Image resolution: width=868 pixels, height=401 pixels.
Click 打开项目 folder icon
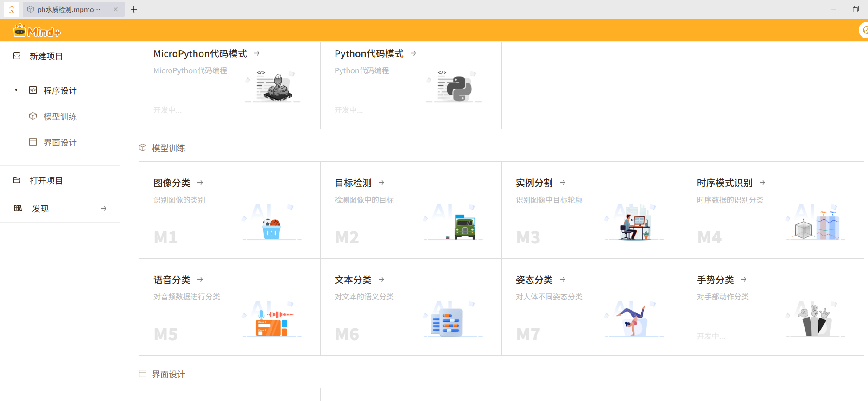[17, 180]
